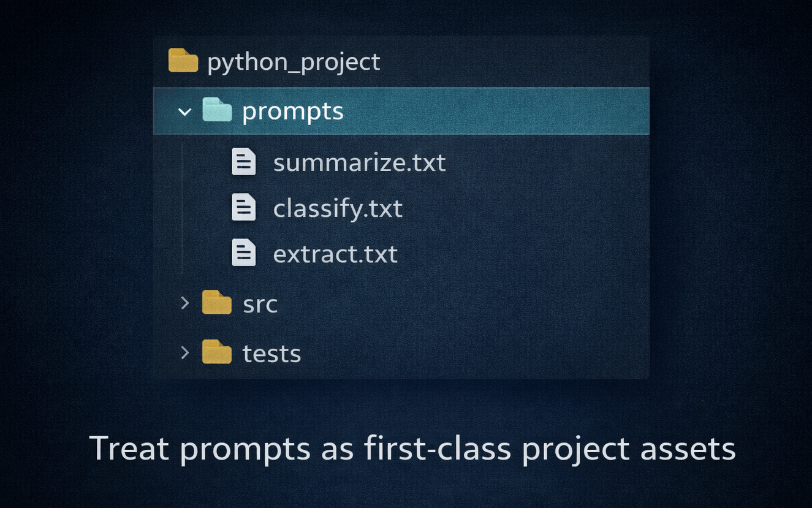812x508 pixels.
Task: Select the tests folder label
Action: (271, 354)
